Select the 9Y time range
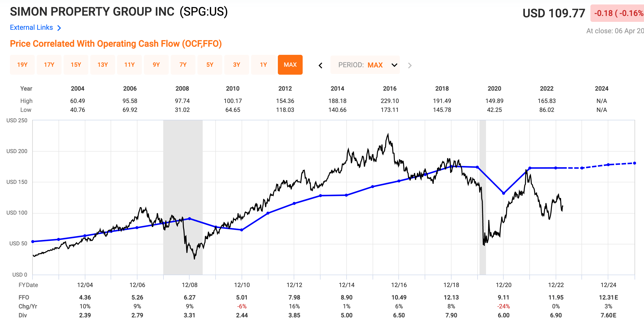This screenshot has height=324, width=644. pos(156,65)
